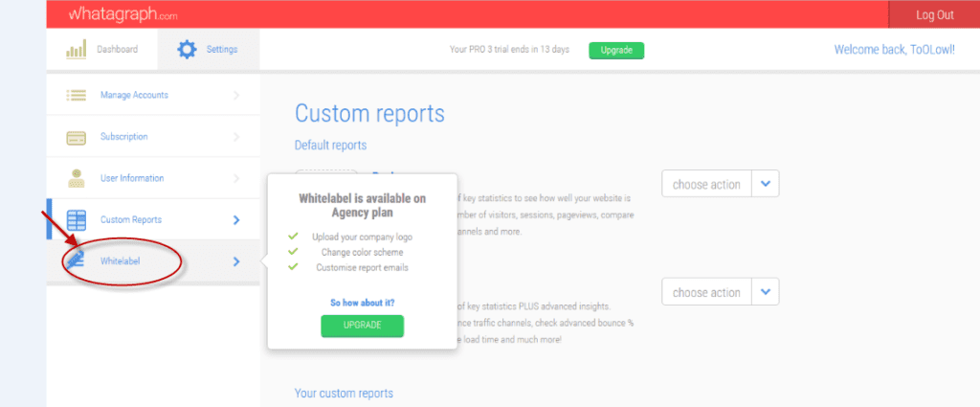Click Whitelabel is available on Agency plan title

click(x=363, y=205)
